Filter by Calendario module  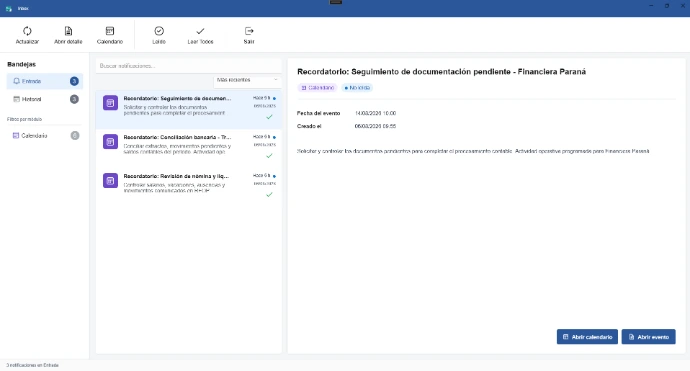pos(44,136)
